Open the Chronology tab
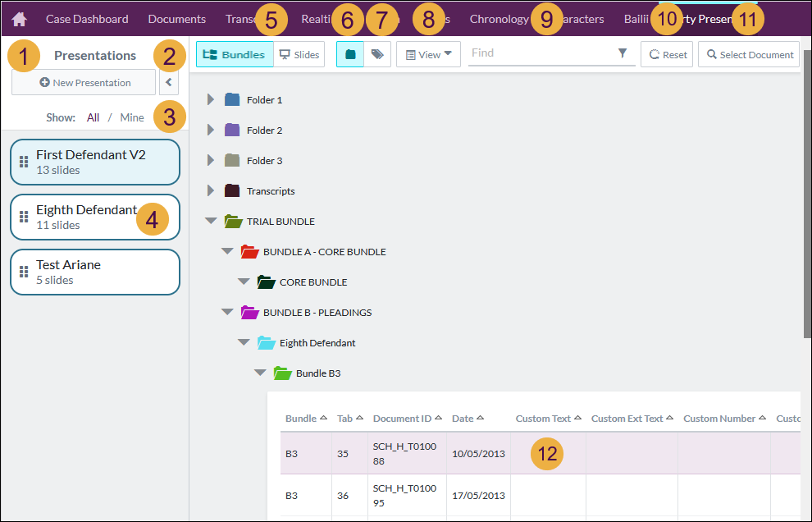This screenshot has width=812, height=522. [500, 19]
